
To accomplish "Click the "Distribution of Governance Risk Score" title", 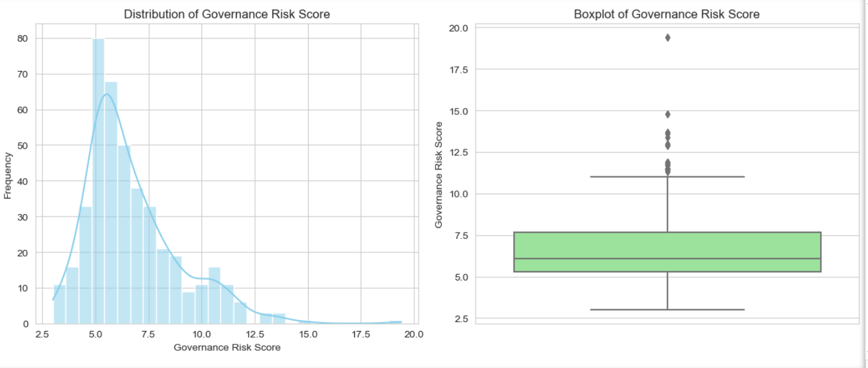I will pos(227,13).
